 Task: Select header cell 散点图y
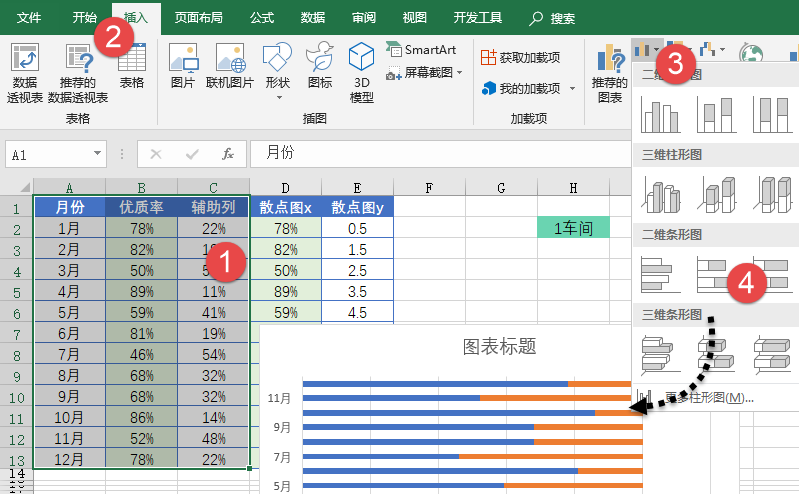click(357, 206)
